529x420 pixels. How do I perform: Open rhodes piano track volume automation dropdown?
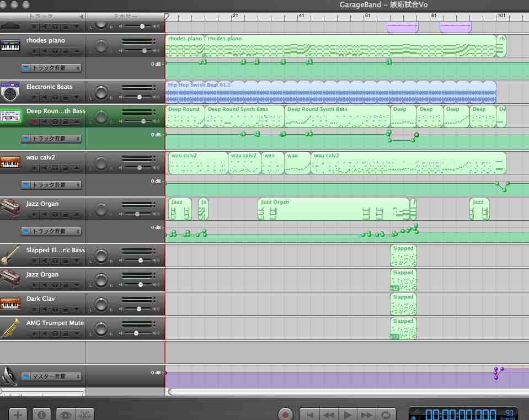click(51, 68)
